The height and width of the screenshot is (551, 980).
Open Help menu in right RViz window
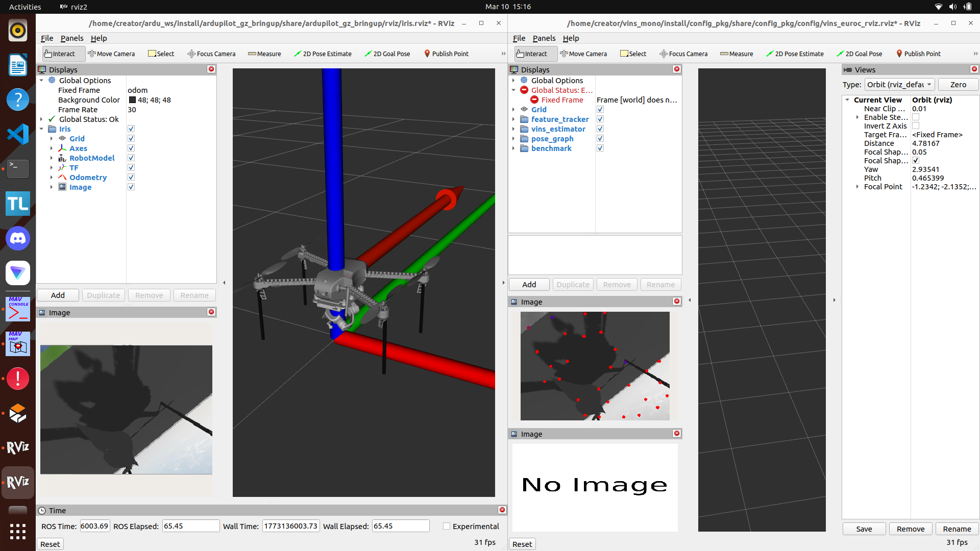pyautogui.click(x=571, y=38)
